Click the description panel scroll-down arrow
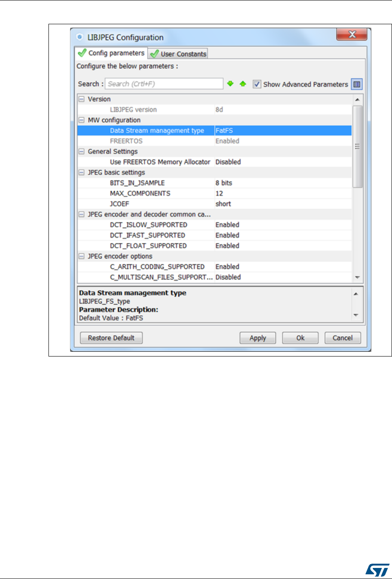This screenshot has height=579, width=392. tap(356, 316)
